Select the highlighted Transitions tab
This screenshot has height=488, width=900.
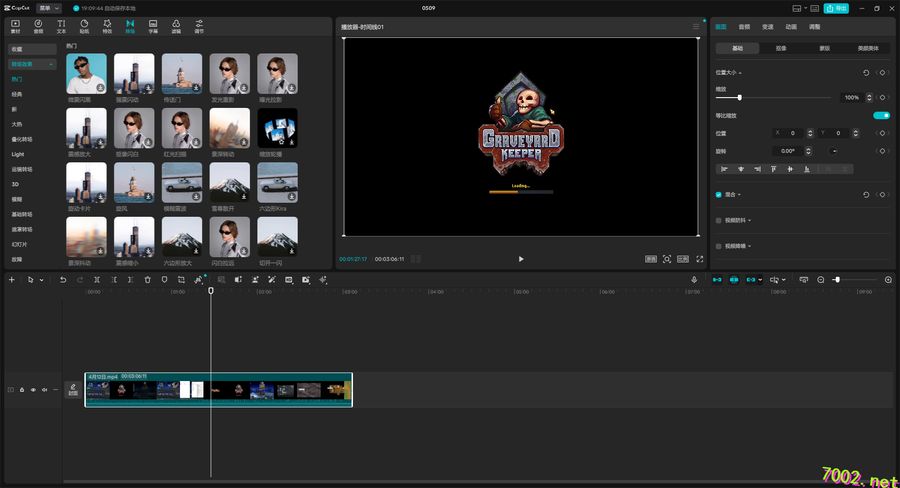coord(130,26)
